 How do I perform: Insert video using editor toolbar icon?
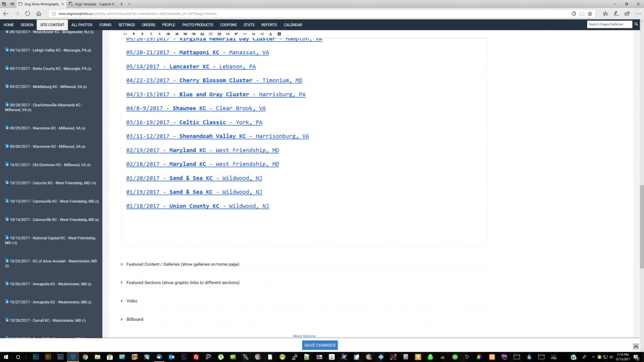click(210, 34)
